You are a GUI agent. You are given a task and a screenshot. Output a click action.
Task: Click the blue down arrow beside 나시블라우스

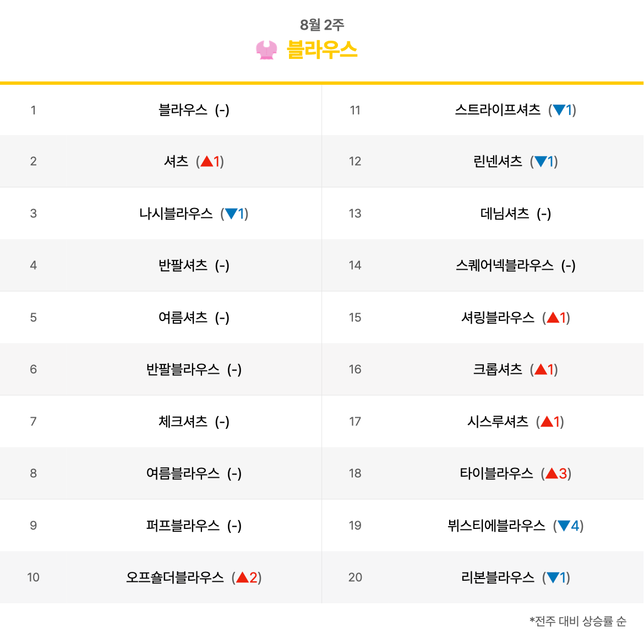coord(231,214)
